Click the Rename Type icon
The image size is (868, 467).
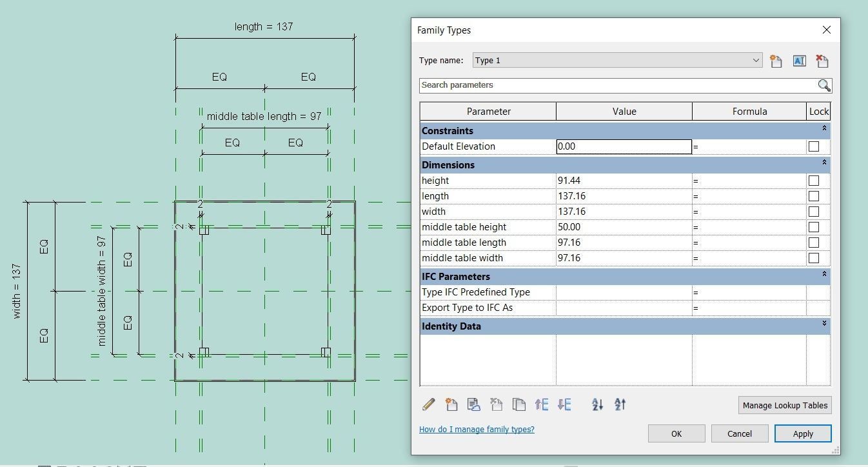coord(799,61)
